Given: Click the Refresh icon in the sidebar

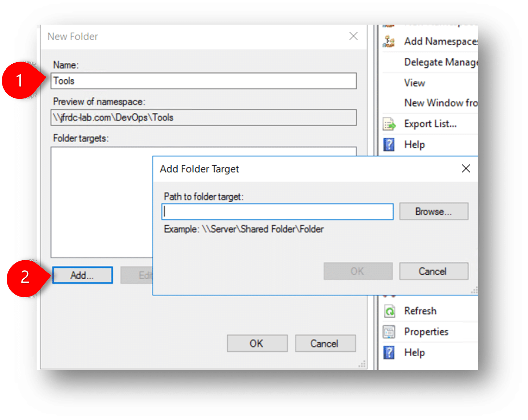Looking at the screenshot, I should coord(389,311).
